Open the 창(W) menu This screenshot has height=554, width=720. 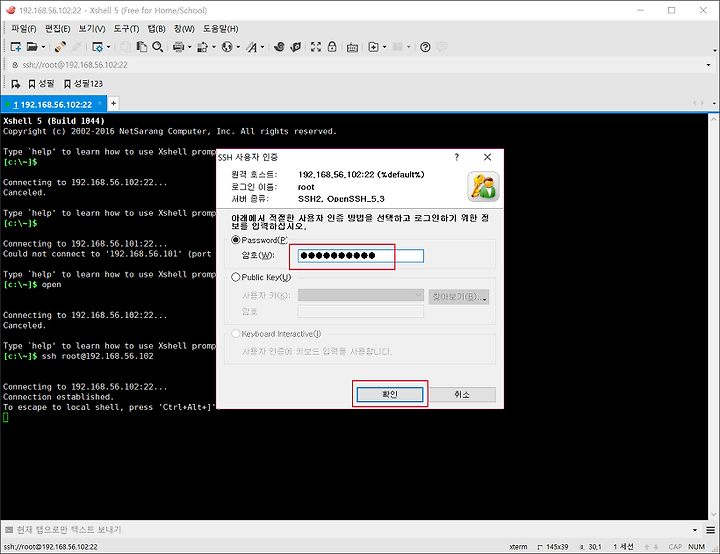point(184,28)
